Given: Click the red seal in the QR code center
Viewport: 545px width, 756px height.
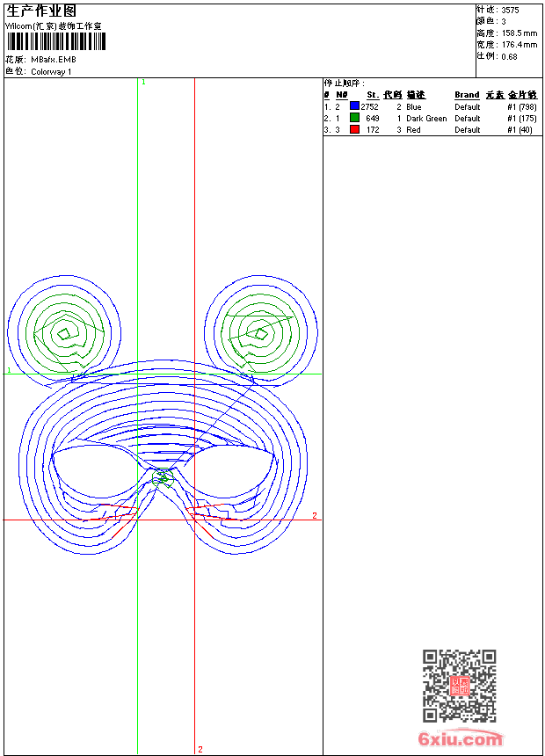Looking at the screenshot, I should tap(460, 686).
